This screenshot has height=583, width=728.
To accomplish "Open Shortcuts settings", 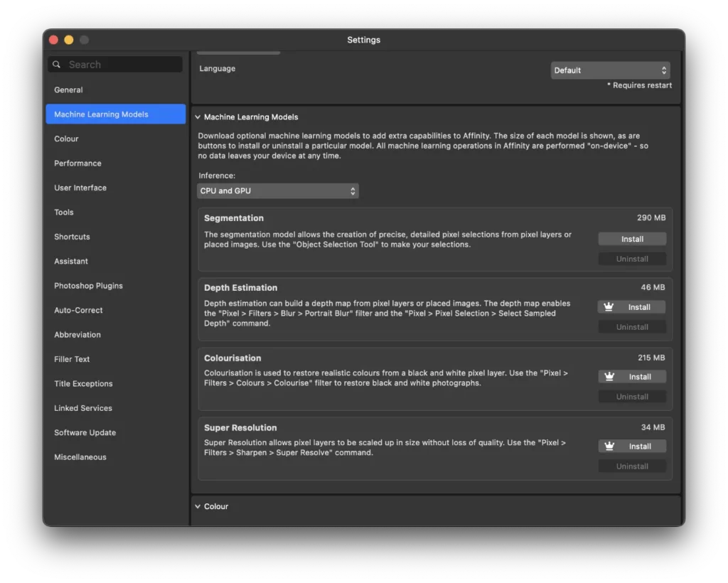I will point(72,237).
